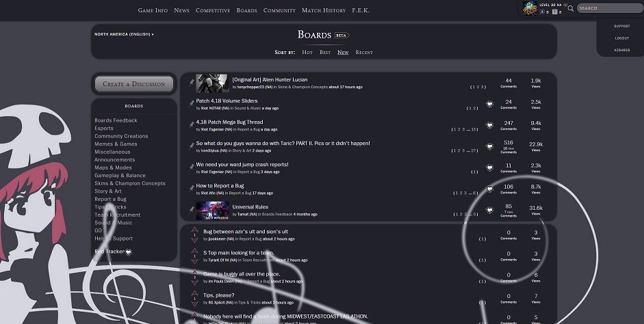Open 'Nobody here will find a team' thread

(x=286, y=316)
